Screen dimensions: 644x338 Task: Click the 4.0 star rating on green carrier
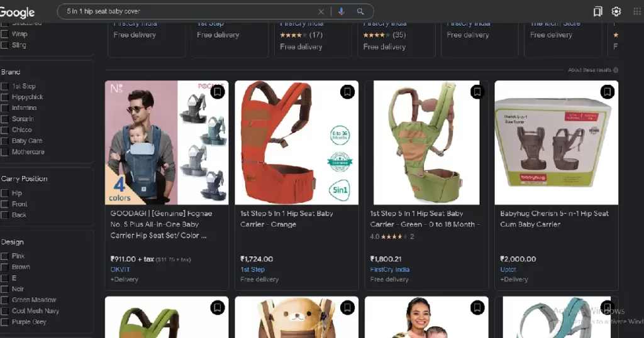coord(392,237)
